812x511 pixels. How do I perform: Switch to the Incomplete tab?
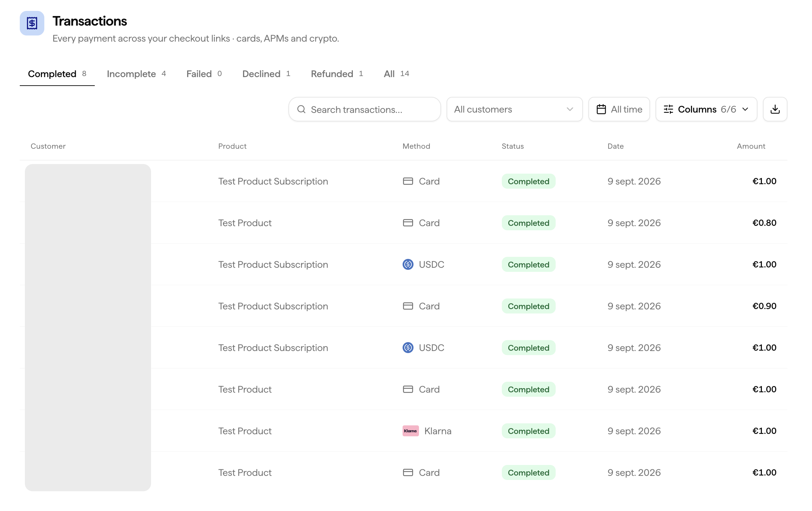(136, 74)
